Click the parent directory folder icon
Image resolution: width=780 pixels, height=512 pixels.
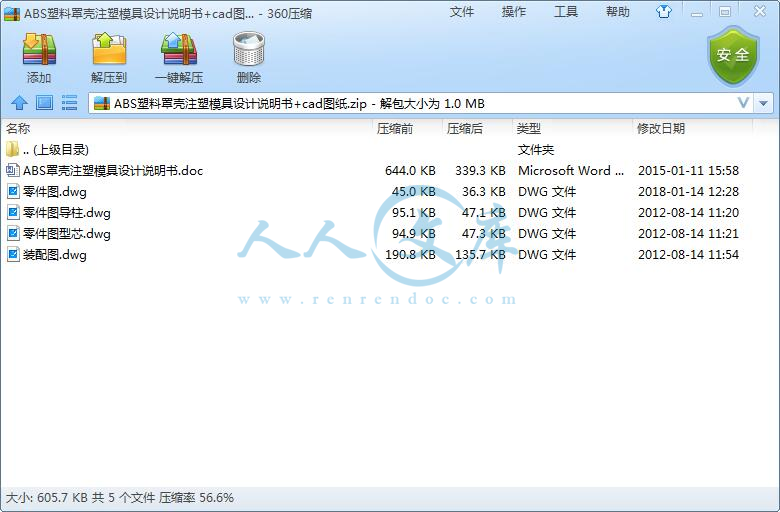[12, 149]
